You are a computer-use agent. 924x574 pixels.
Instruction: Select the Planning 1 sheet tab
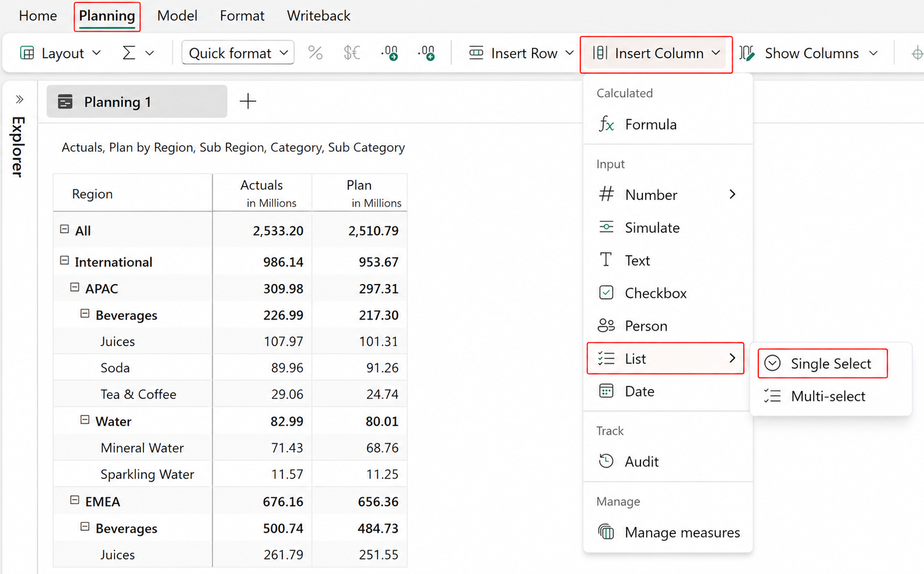137,102
